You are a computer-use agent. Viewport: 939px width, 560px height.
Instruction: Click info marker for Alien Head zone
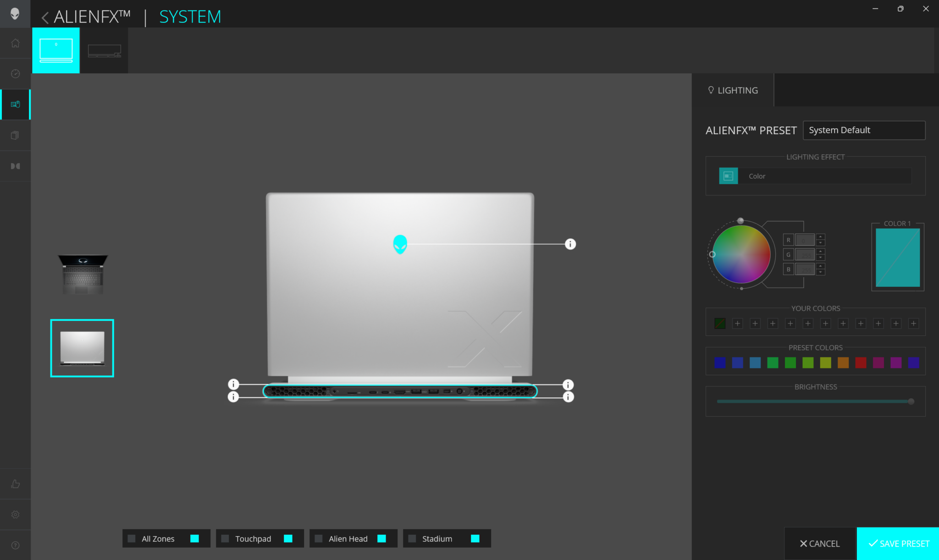pyautogui.click(x=570, y=244)
